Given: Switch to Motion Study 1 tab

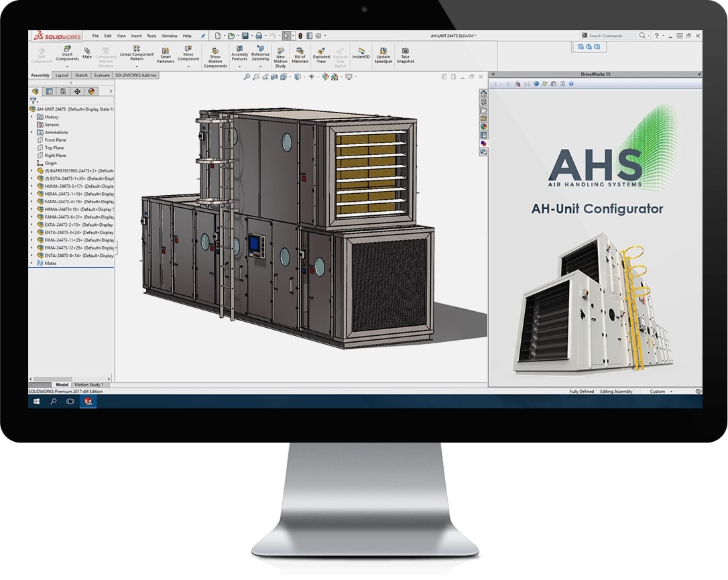Looking at the screenshot, I should pyautogui.click(x=89, y=385).
